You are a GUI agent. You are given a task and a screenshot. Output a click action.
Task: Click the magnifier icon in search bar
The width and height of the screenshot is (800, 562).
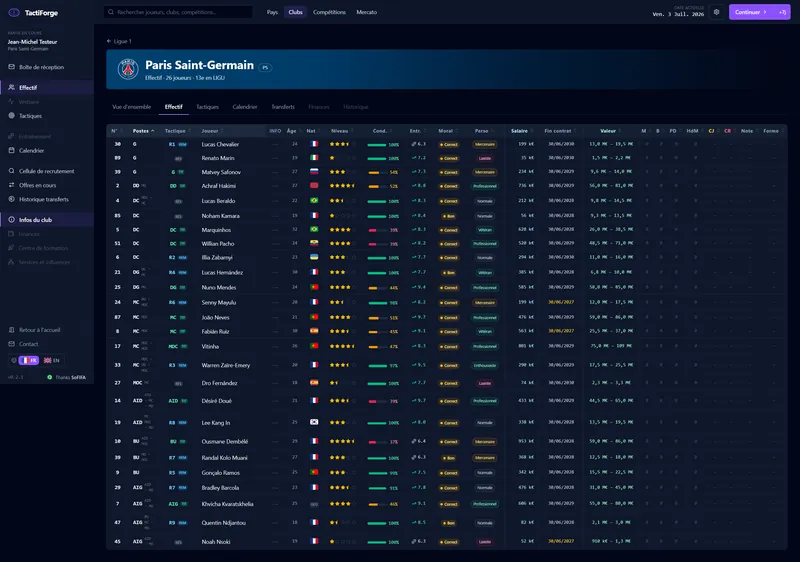point(111,12)
